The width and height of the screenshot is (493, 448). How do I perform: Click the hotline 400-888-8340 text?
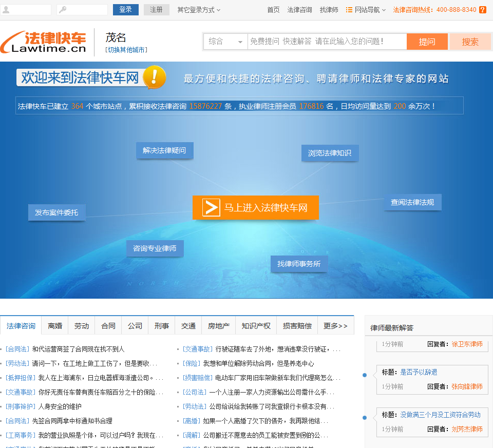pyautogui.click(x=457, y=10)
